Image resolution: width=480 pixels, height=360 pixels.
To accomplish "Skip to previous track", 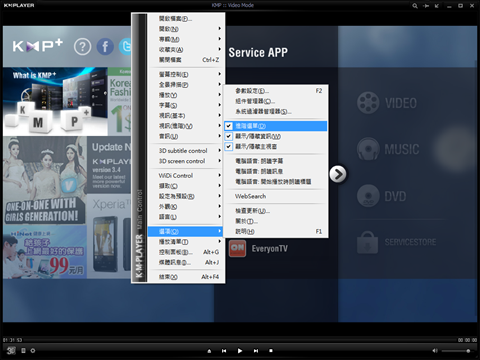I will 224,351.
